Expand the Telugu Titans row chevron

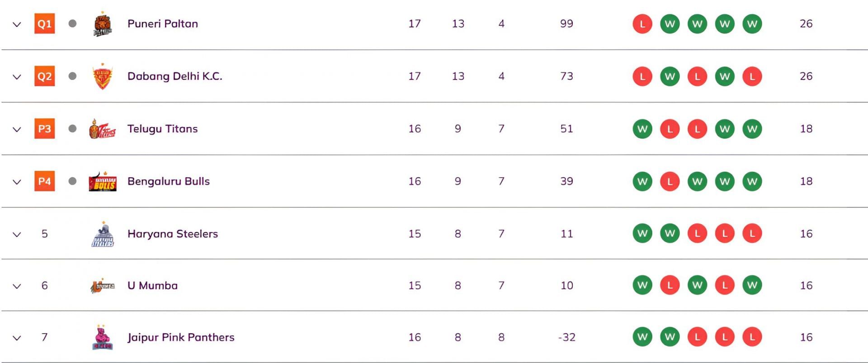(x=17, y=130)
